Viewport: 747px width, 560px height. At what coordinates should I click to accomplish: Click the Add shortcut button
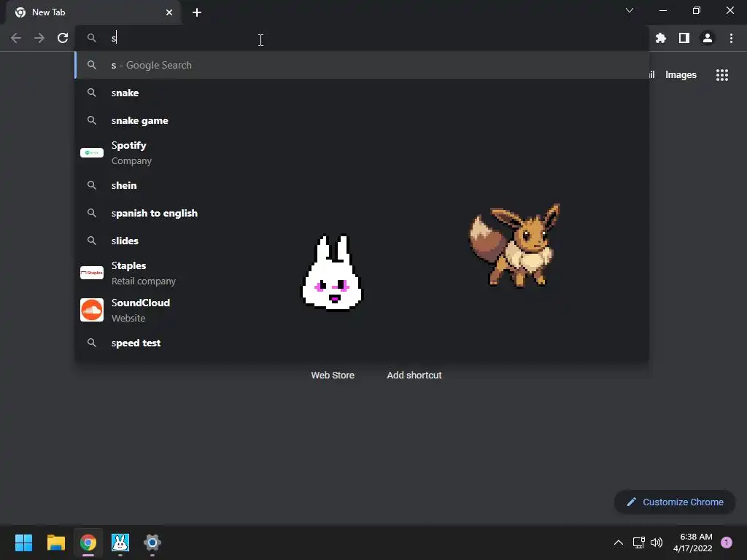point(414,376)
